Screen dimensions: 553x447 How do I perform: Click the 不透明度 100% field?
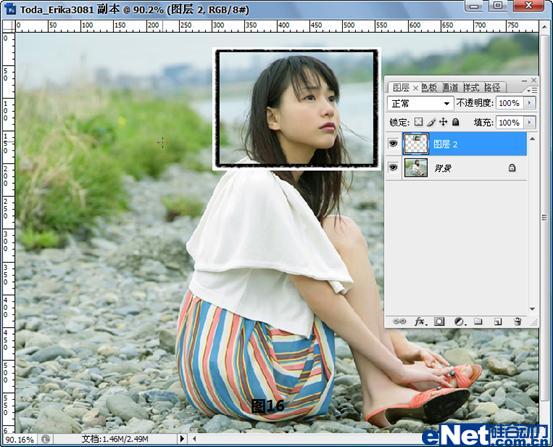[510, 103]
